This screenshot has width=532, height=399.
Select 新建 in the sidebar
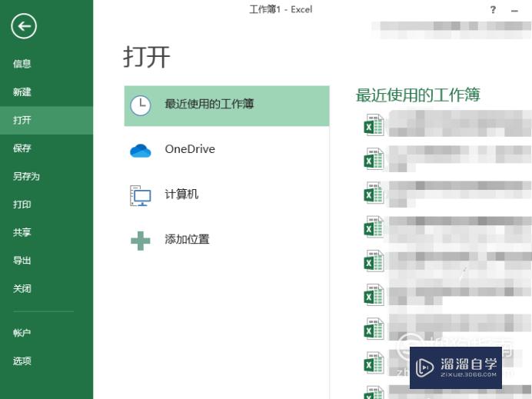(x=22, y=92)
